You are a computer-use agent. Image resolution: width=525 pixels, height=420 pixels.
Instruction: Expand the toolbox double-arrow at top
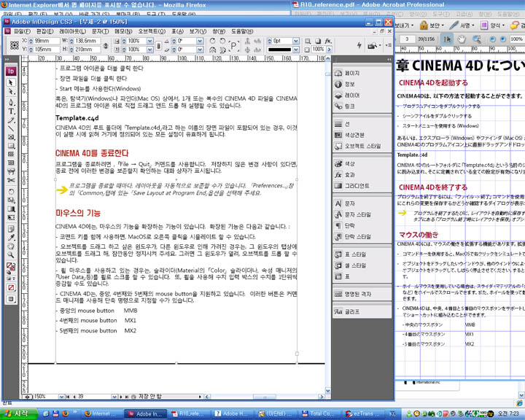click(7, 59)
